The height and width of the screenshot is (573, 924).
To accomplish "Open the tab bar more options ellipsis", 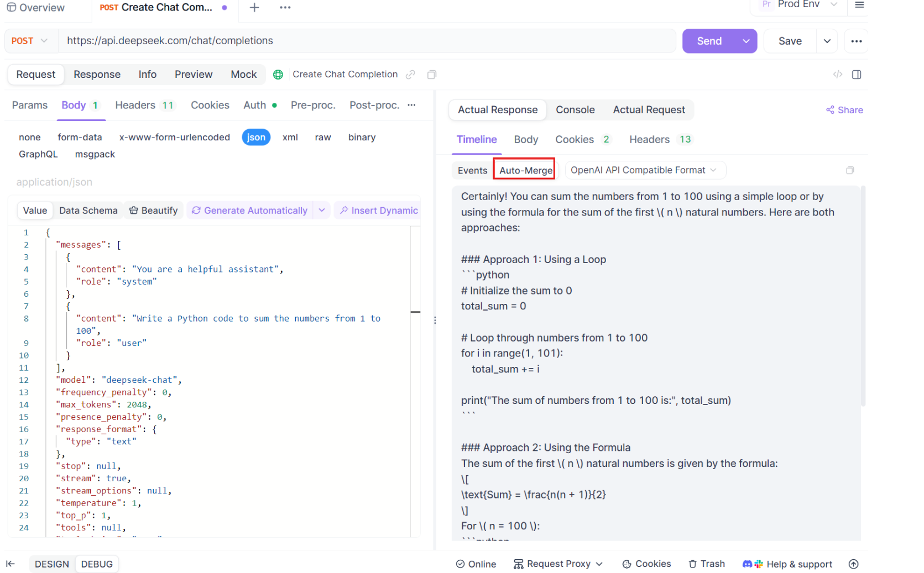I will [285, 8].
